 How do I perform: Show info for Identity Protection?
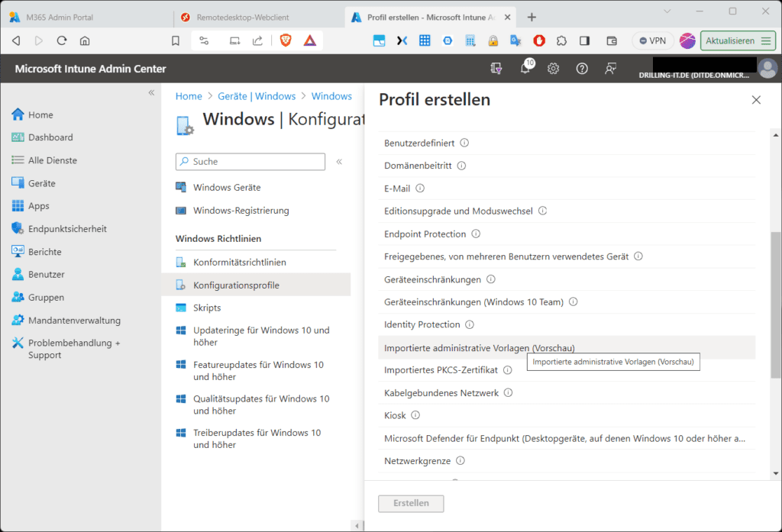coord(470,324)
